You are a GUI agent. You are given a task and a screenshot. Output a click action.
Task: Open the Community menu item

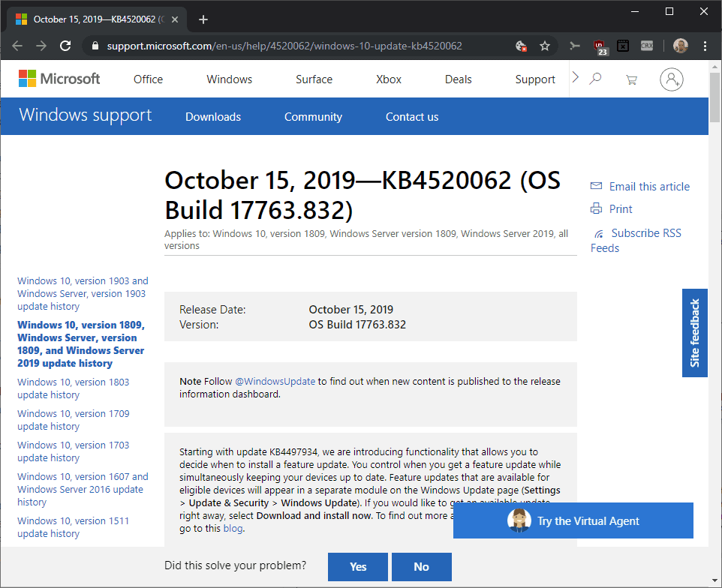click(x=313, y=116)
